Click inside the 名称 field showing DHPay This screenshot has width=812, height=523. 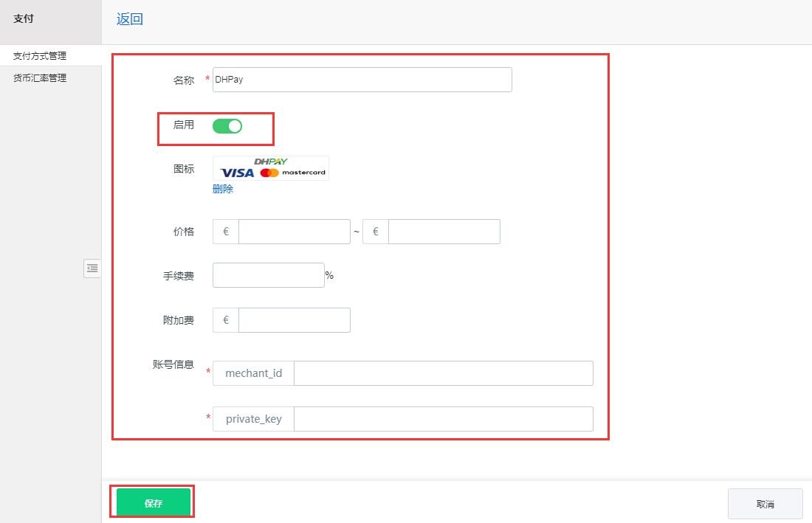[x=362, y=79]
